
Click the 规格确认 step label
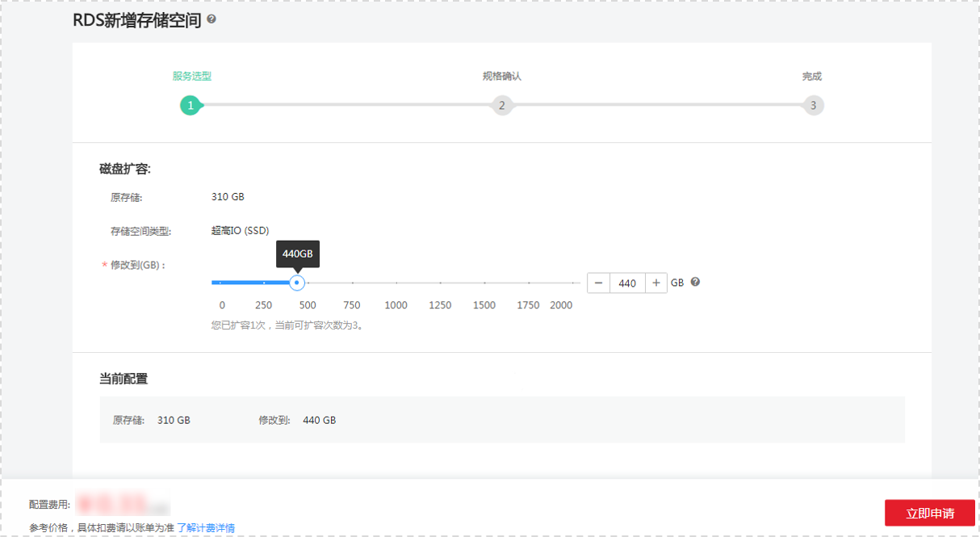click(x=502, y=77)
